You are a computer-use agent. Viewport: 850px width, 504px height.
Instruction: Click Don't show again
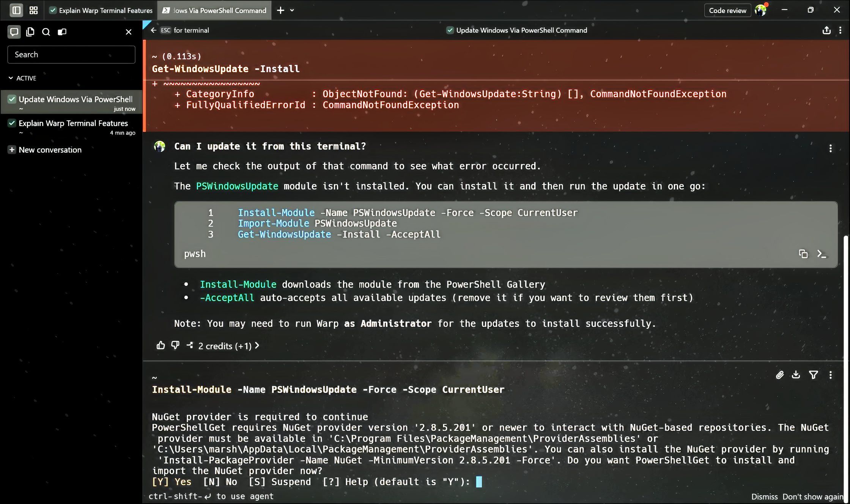[812, 496]
